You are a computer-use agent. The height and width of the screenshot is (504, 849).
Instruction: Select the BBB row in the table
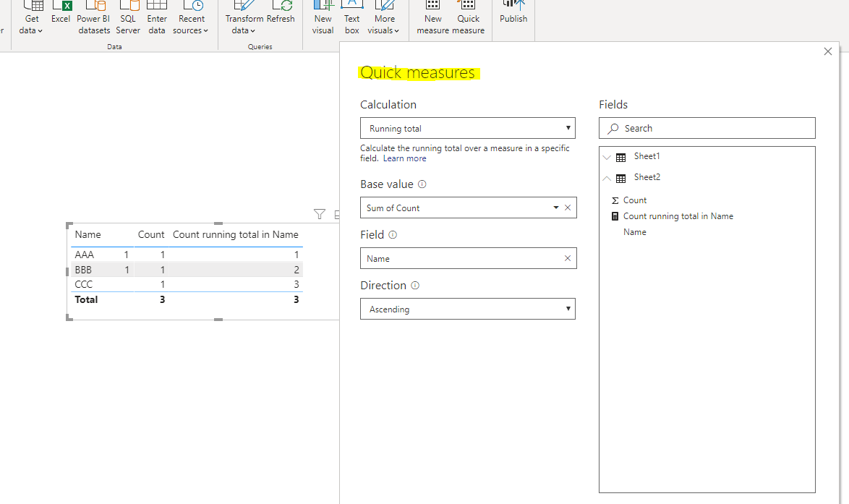tap(187, 270)
